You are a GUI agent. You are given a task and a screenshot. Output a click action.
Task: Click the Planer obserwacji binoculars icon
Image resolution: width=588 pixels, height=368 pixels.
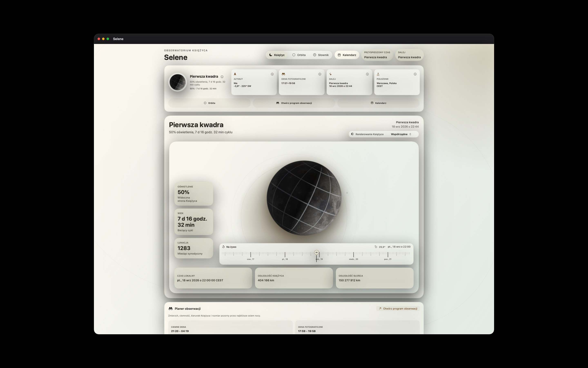pyautogui.click(x=170, y=309)
